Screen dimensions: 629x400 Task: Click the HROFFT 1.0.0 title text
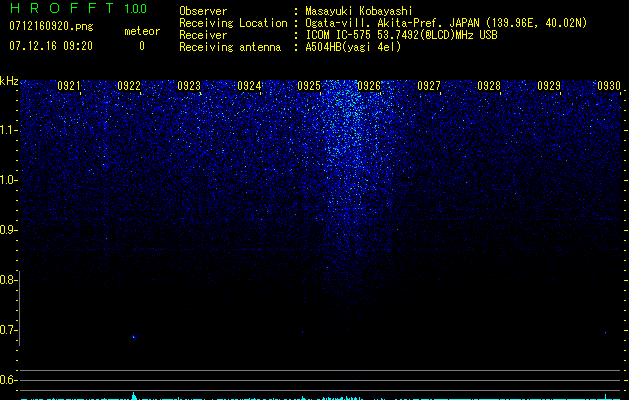point(78,8)
